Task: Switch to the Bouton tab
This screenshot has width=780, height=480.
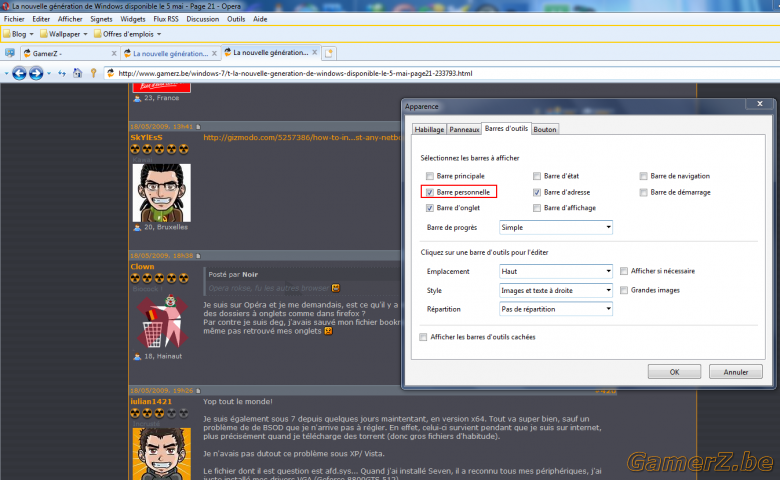Action: point(545,129)
